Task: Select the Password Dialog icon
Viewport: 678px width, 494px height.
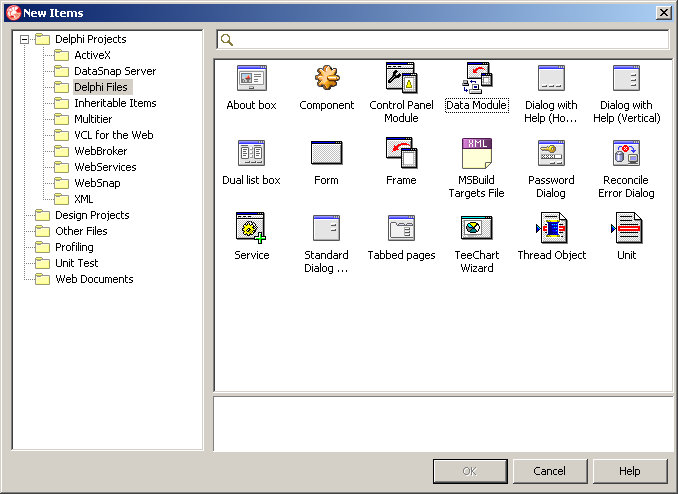Action: (x=551, y=153)
